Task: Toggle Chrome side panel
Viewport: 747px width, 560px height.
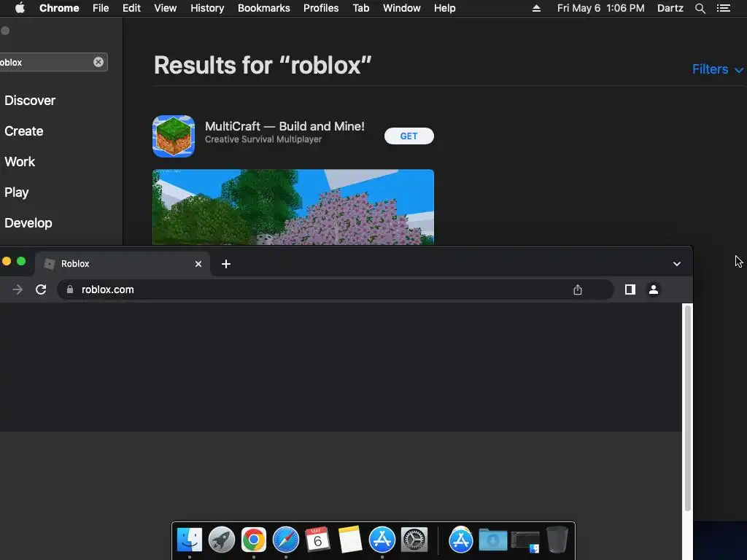Action: pyautogui.click(x=630, y=289)
